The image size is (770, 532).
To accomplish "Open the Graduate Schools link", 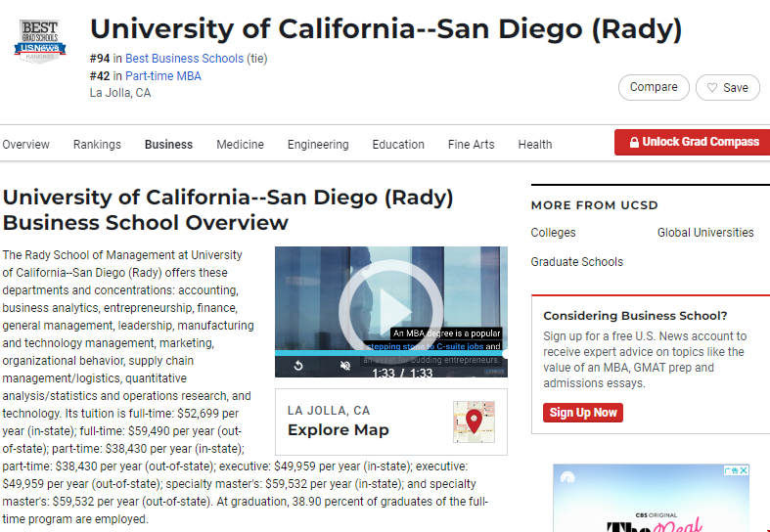I will tap(576, 262).
